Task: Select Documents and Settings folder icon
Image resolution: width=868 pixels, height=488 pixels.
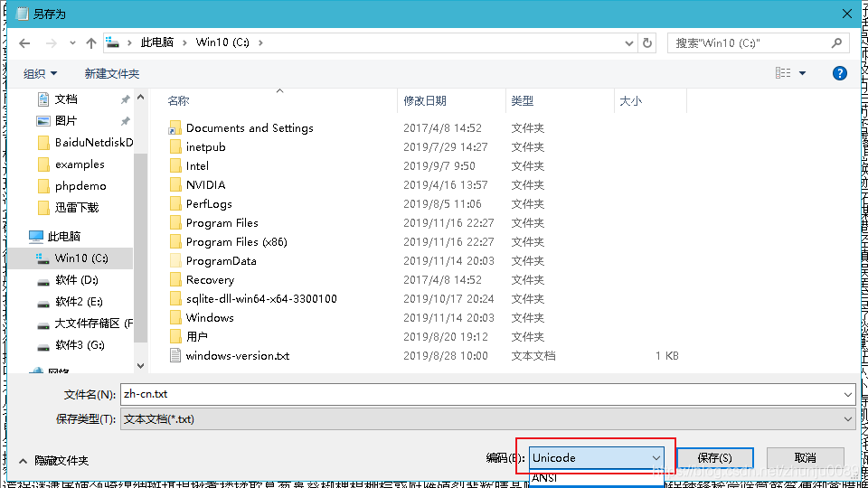Action: (x=175, y=127)
